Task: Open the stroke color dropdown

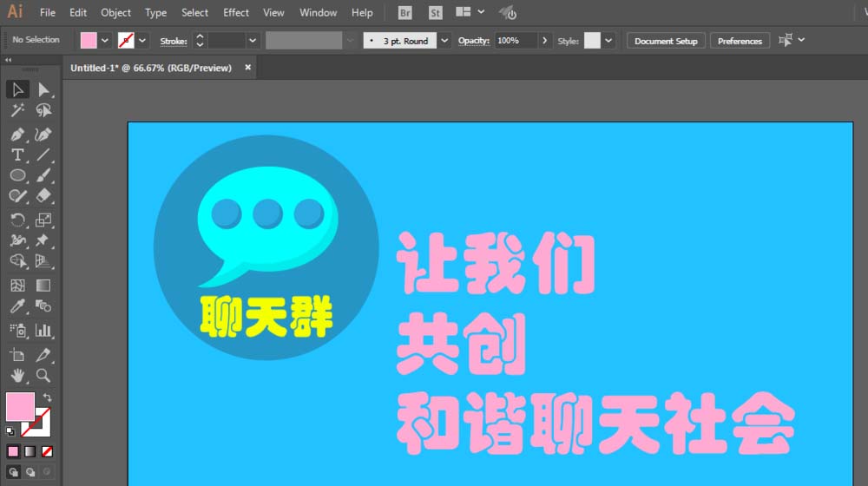Action: coord(142,41)
